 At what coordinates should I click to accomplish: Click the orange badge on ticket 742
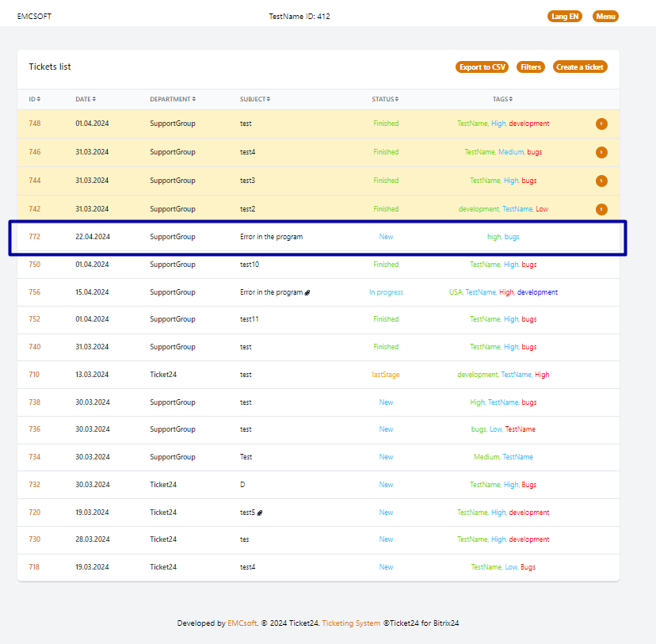pos(601,209)
